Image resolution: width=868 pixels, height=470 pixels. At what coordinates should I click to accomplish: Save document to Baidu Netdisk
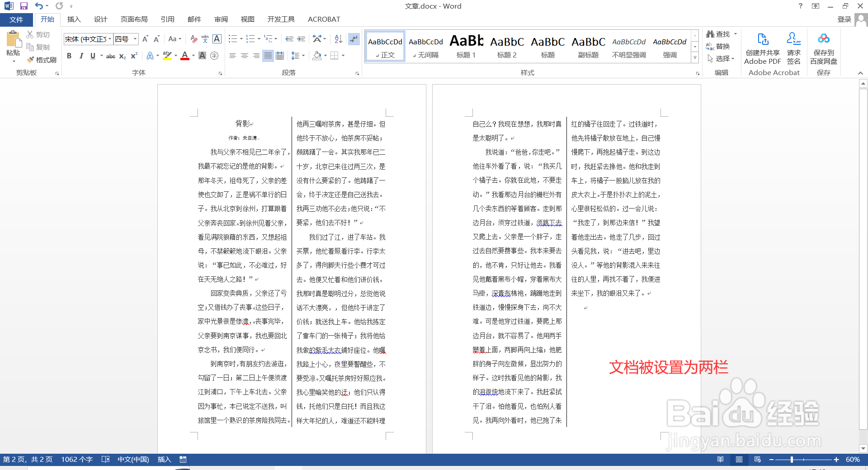(x=824, y=48)
